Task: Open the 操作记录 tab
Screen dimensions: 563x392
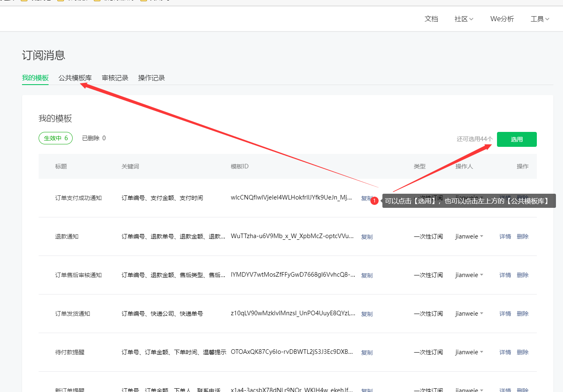Action: click(x=151, y=78)
